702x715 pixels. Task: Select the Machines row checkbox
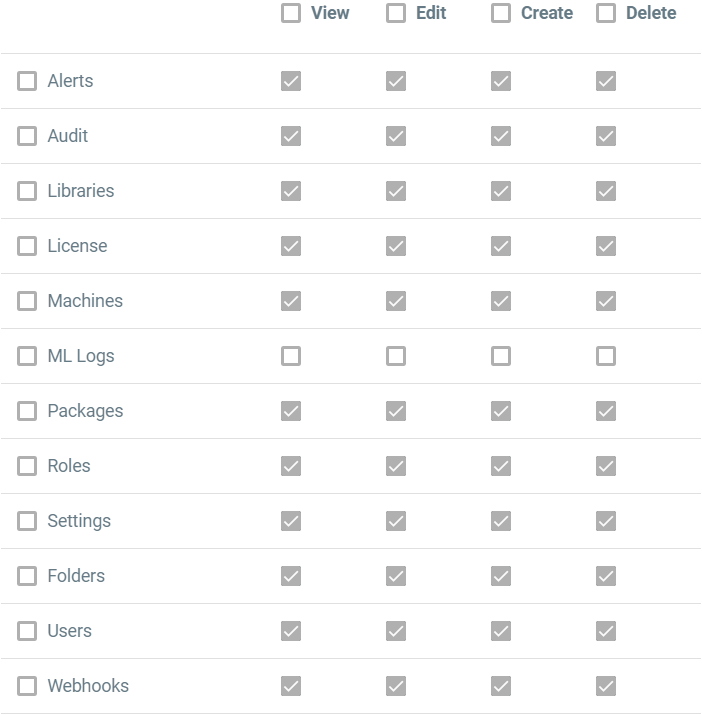pos(27,301)
